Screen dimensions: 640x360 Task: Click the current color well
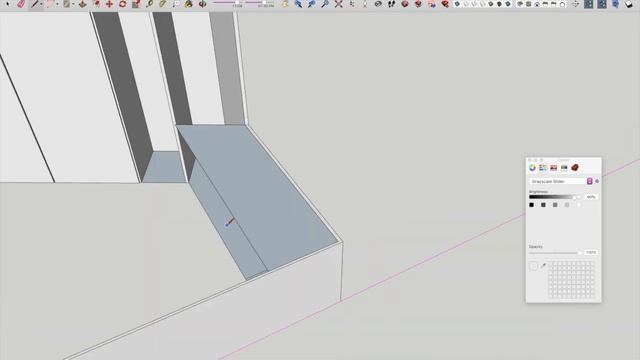coord(533,266)
